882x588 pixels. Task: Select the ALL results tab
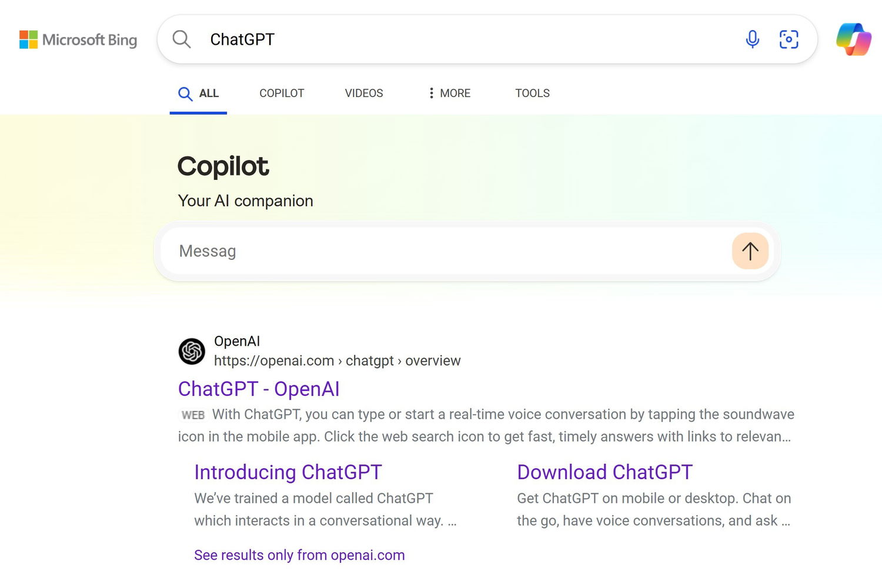click(199, 93)
